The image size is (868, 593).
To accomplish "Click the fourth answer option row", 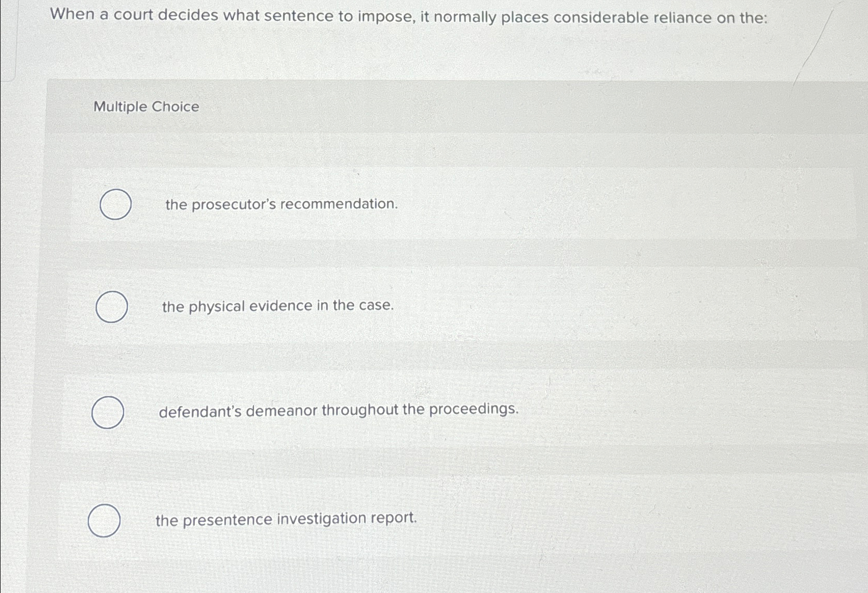I will 364,519.
